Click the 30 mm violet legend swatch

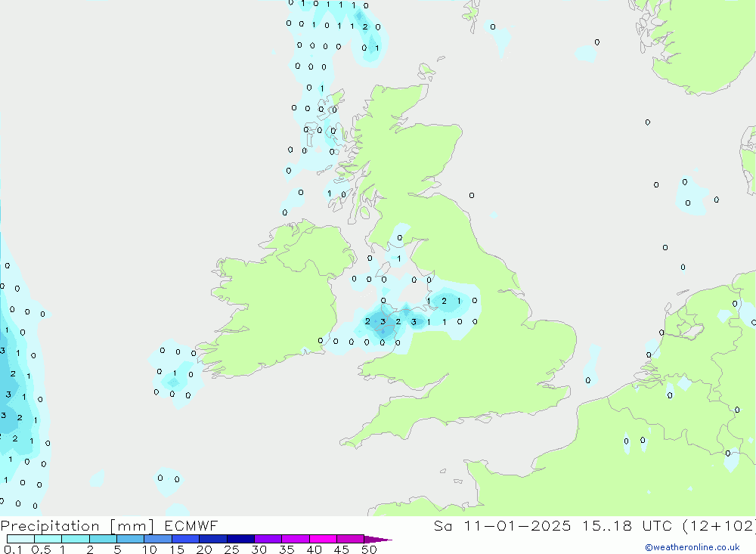tap(268, 540)
